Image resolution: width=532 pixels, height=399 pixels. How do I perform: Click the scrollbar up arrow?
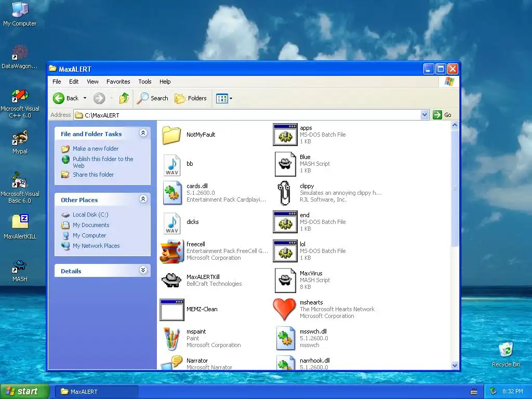pos(455,125)
